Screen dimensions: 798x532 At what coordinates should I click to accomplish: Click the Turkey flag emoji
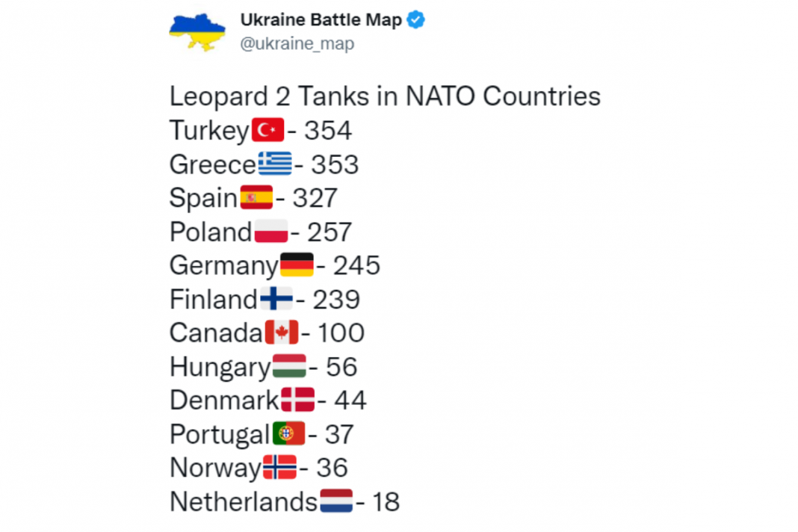[267, 131]
